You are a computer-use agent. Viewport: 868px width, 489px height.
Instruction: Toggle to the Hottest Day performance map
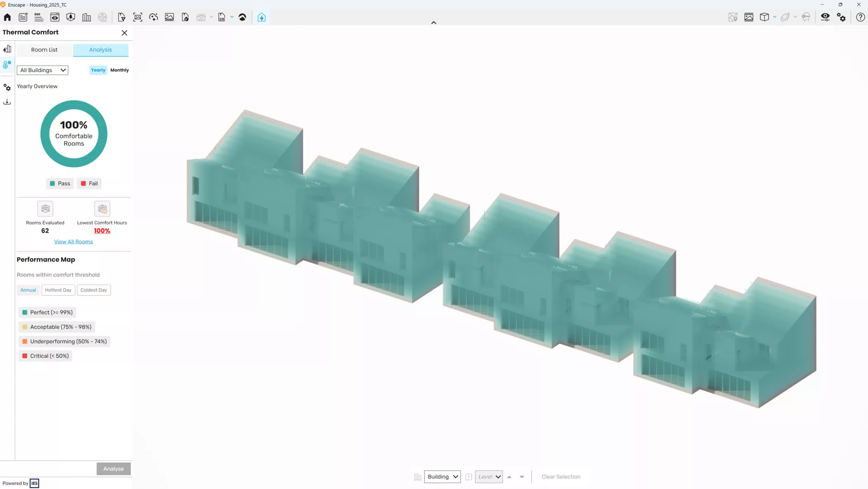coord(58,290)
